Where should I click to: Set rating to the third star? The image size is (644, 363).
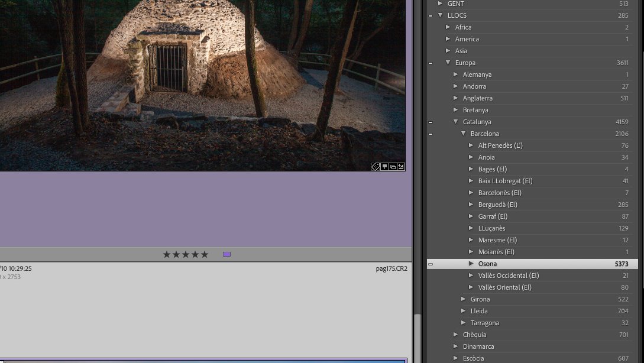pos(186,255)
